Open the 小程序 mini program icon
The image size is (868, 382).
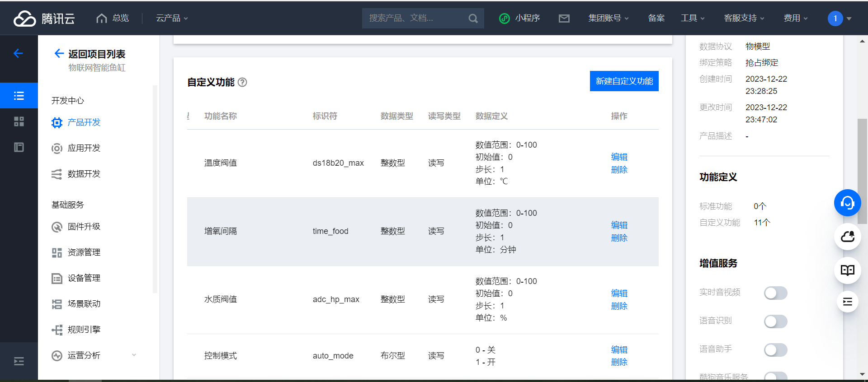tap(505, 19)
